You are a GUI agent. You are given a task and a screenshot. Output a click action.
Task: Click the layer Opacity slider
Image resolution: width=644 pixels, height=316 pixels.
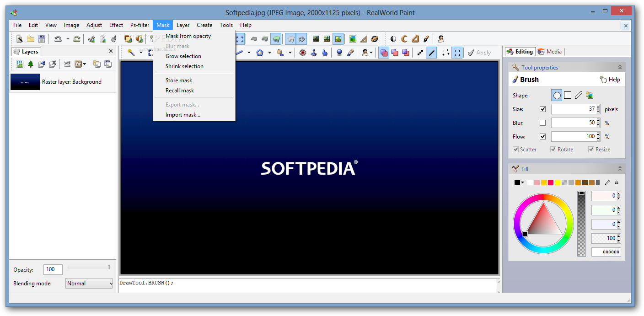[89, 268]
